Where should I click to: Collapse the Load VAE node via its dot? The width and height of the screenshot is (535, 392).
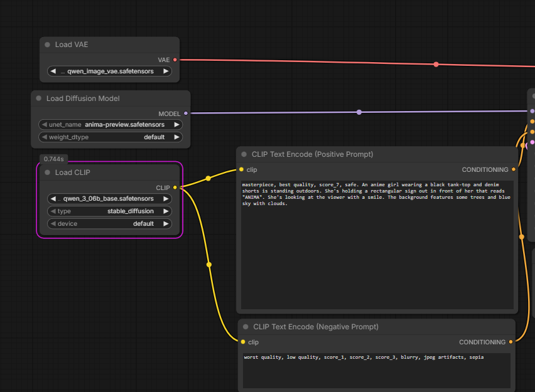coord(48,45)
